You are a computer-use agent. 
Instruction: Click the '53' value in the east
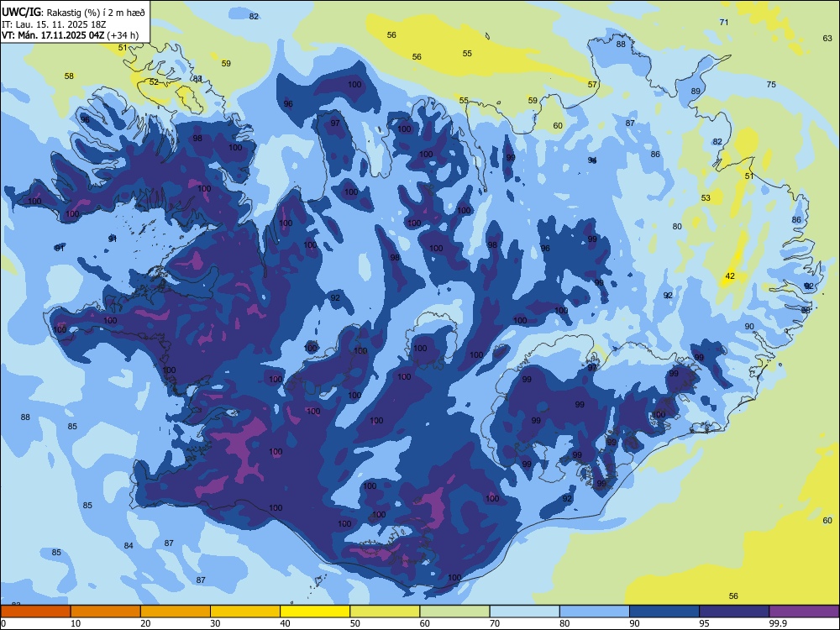click(706, 198)
